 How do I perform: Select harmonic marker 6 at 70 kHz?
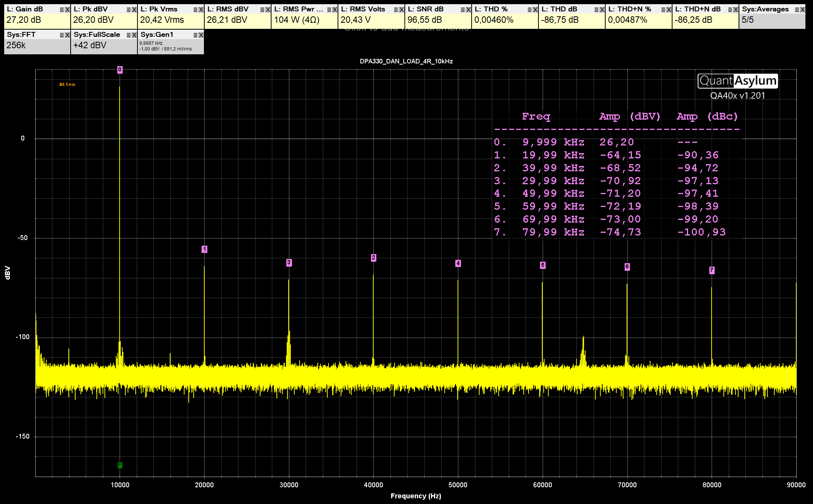tap(627, 267)
